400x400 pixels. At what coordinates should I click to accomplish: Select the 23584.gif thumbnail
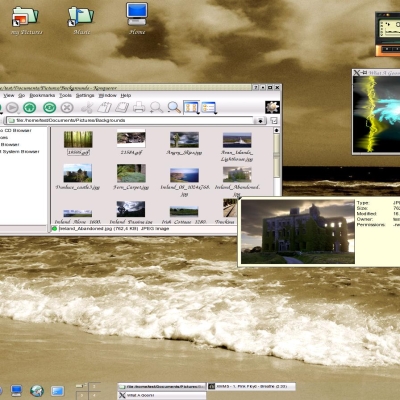pyautogui.click(x=131, y=139)
